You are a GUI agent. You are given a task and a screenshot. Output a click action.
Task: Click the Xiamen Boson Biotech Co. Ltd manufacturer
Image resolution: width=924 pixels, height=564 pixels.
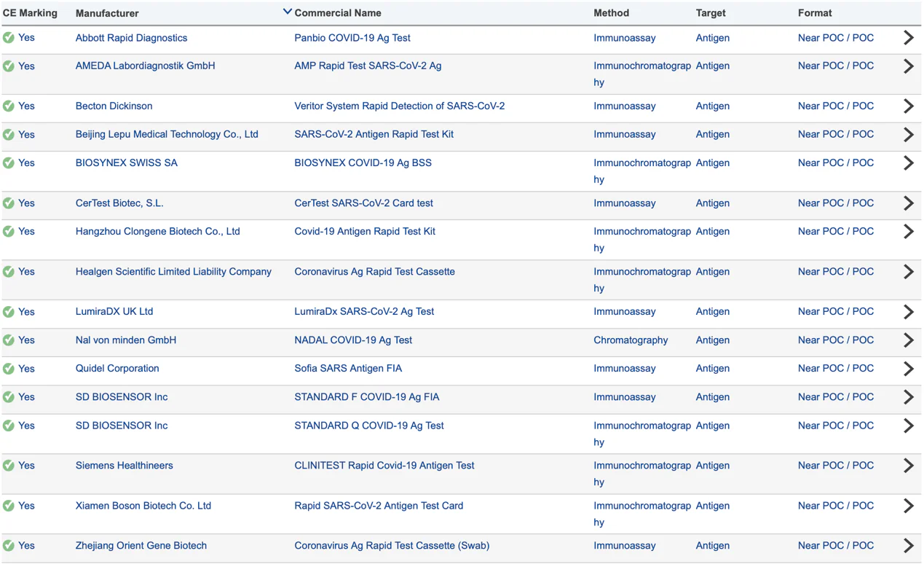tap(143, 505)
